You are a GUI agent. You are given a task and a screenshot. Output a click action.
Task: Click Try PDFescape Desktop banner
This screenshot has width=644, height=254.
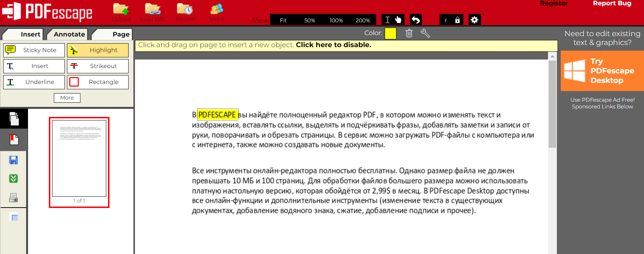coord(602,71)
